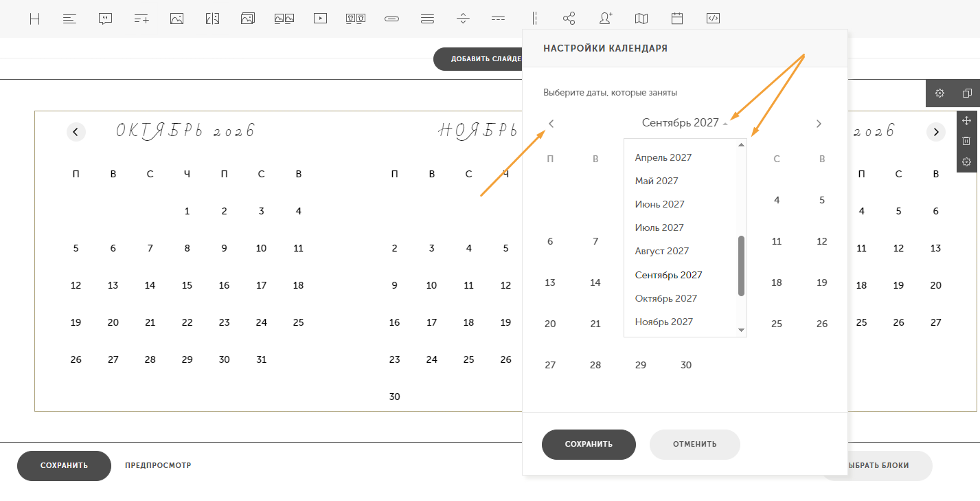Screen dimensions: 980x501
Task: Insert a video block with the play icon
Action: 320,19
